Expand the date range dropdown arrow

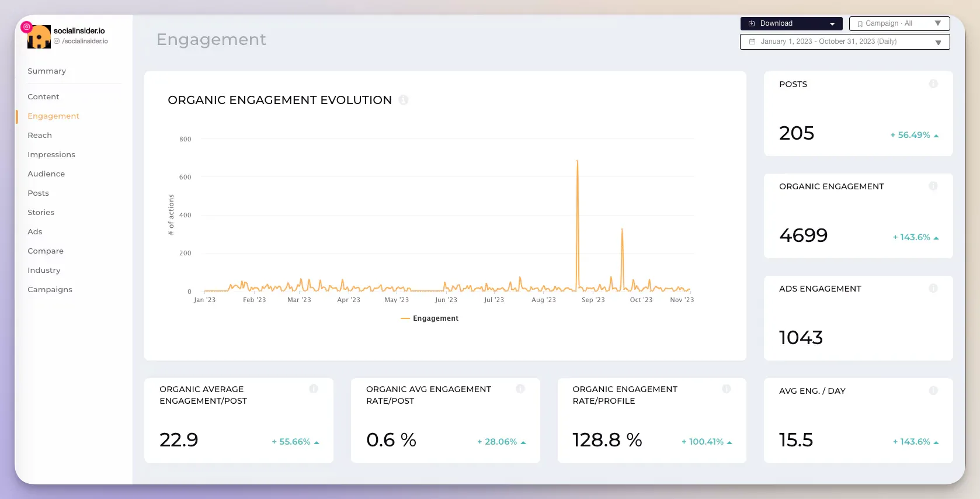coord(938,42)
